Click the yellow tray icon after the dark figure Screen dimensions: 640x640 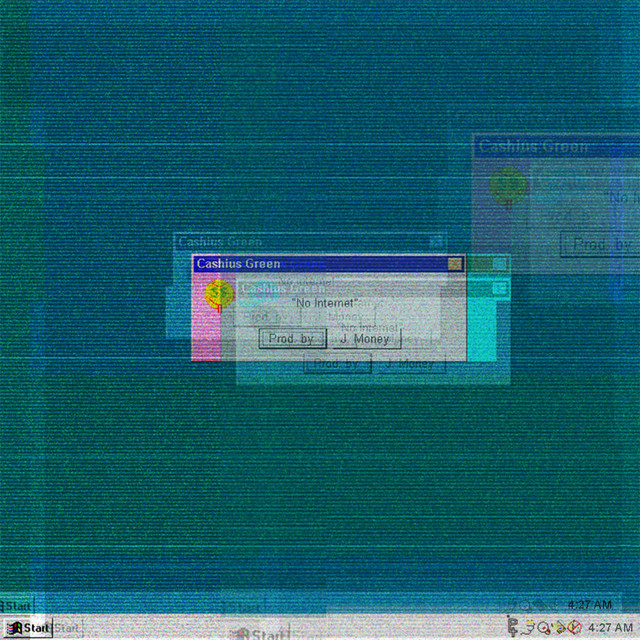click(x=530, y=627)
